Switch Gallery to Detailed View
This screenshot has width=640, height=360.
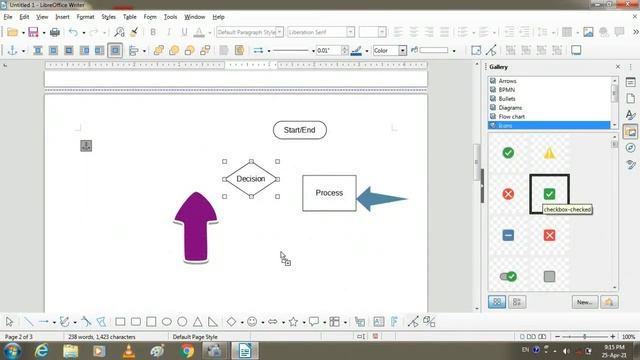(517, 302)
